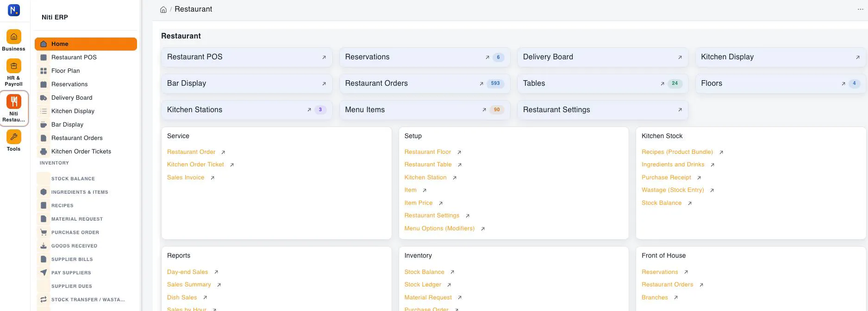Open Dish Sales report link
This screenshot has height=311, width=868.
(182, 298)
